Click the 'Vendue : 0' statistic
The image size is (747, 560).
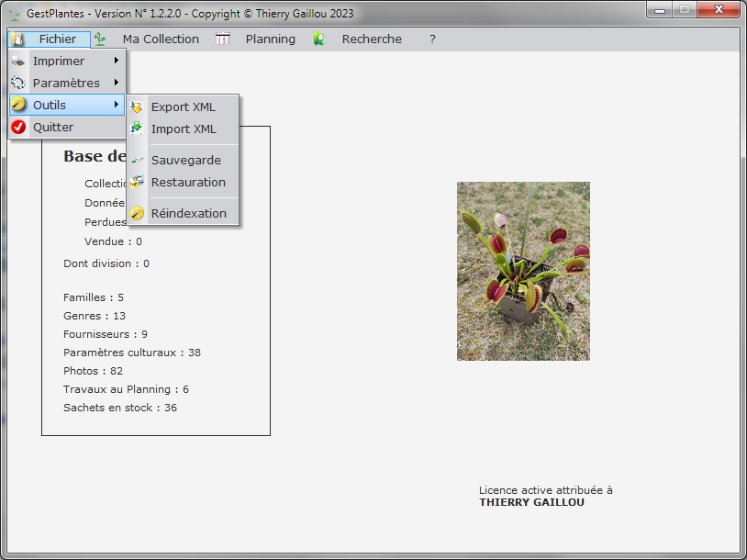coord(114,241)
